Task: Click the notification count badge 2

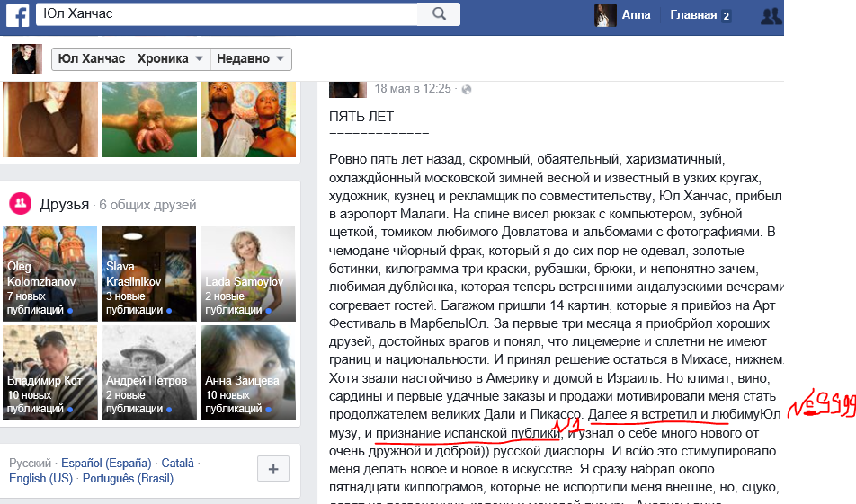Action: point(727,16)
